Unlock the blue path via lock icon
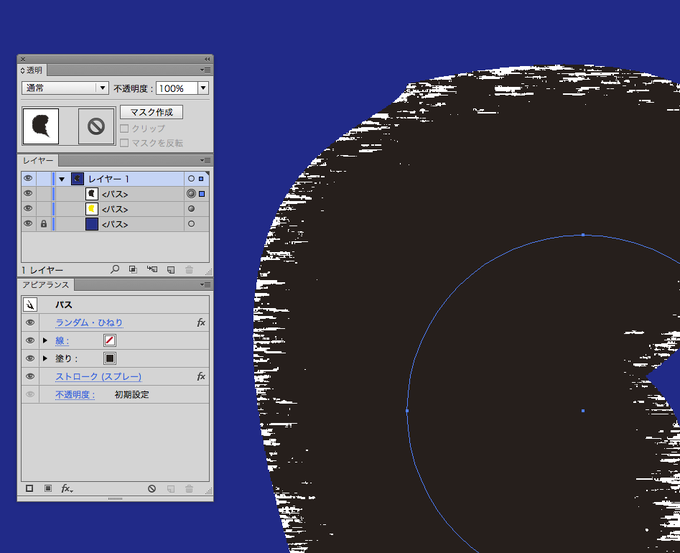 coord(43,224)
